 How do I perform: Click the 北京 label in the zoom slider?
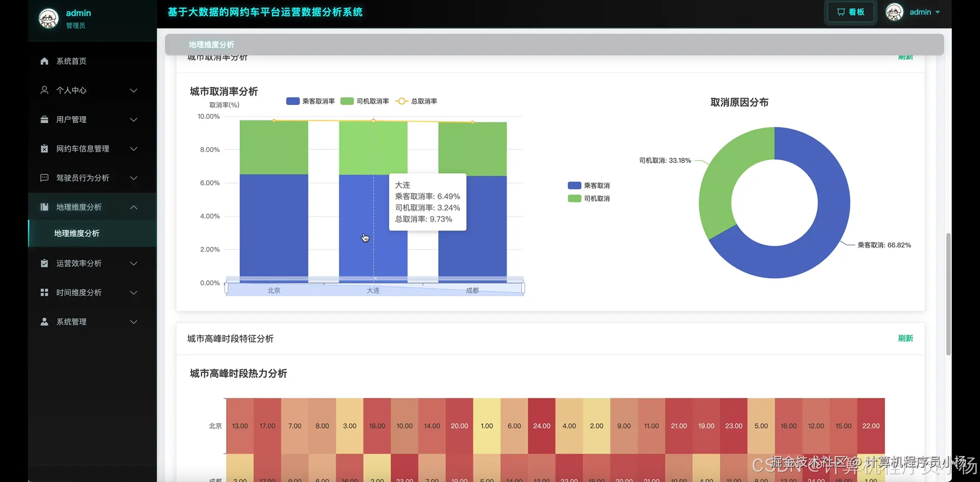click(x=274, y=290)
